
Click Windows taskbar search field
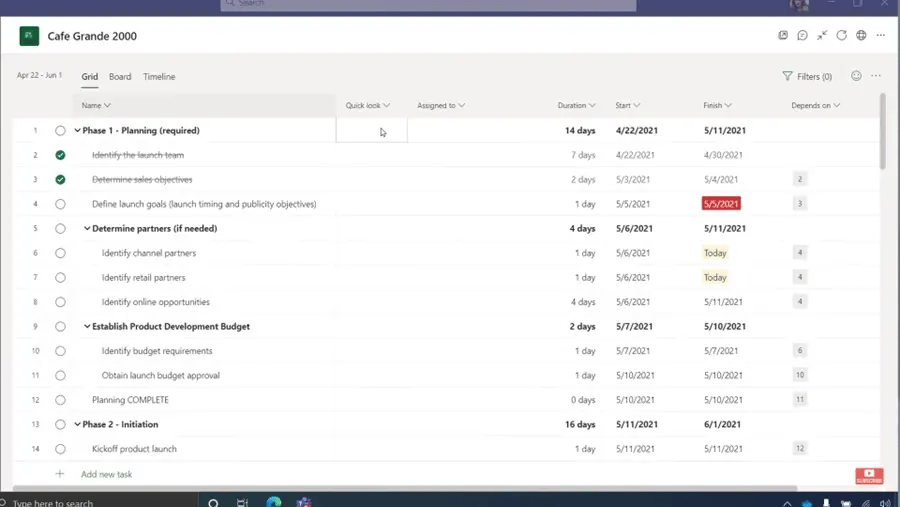[98, 502]
